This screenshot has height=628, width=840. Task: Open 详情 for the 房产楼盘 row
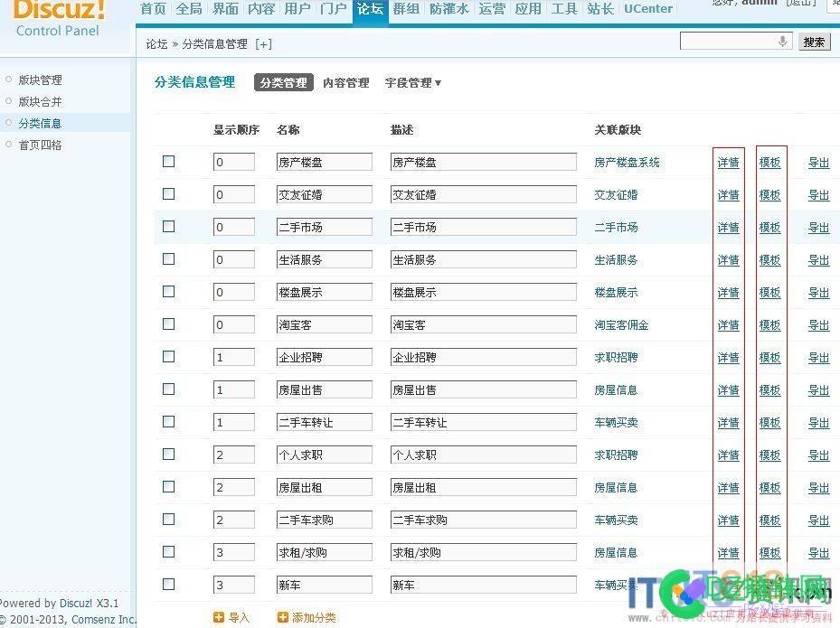coord(728,163)
